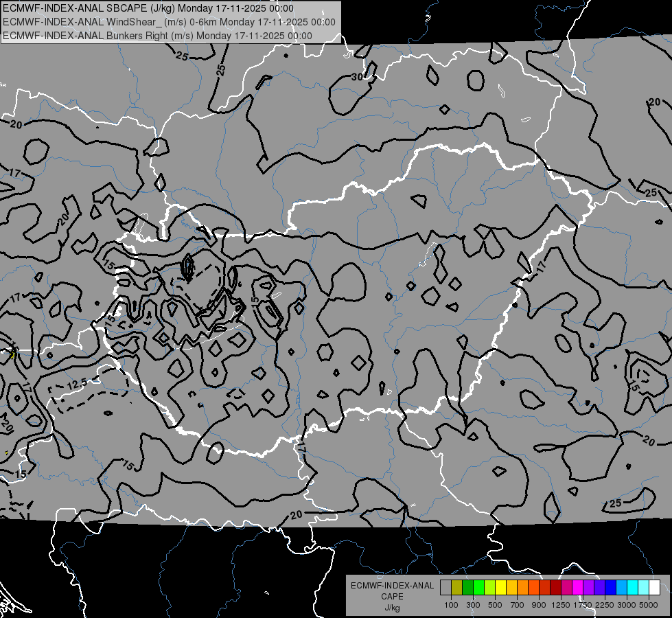Viewport: 672px width, 618px height.
Task: Pick the saturated cyan CAPE legend swatch
Action: [x=633, y=587]
